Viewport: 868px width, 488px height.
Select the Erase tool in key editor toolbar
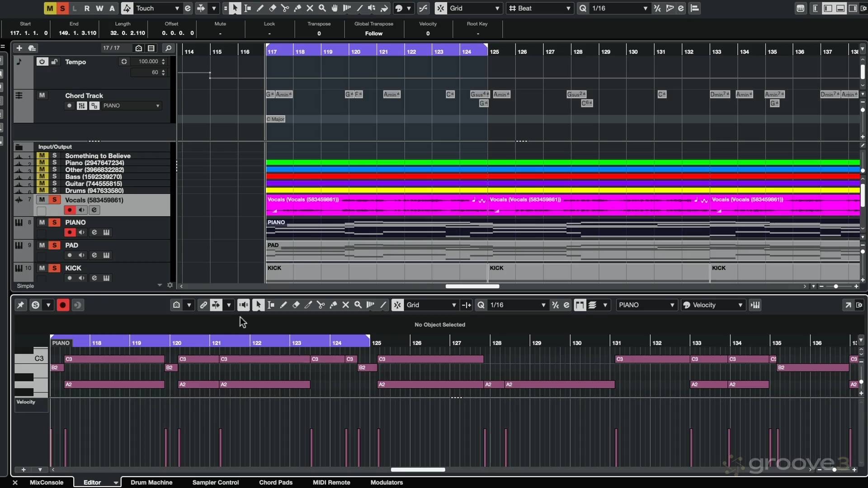pos(296,305)
